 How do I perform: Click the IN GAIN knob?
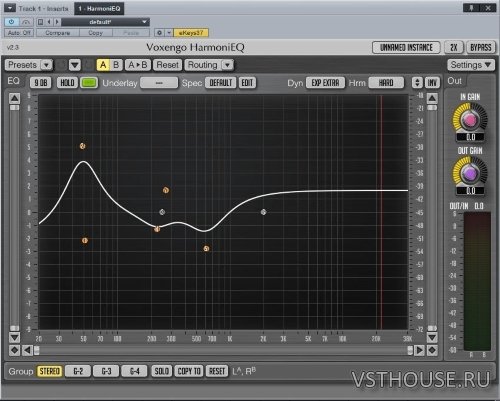(x=470, y=120)
